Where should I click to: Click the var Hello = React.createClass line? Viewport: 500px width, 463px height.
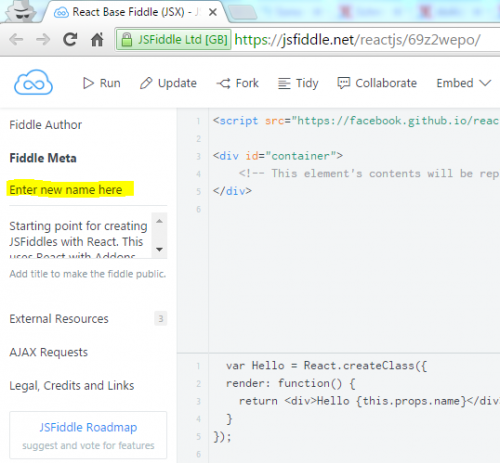pos(326,366)
